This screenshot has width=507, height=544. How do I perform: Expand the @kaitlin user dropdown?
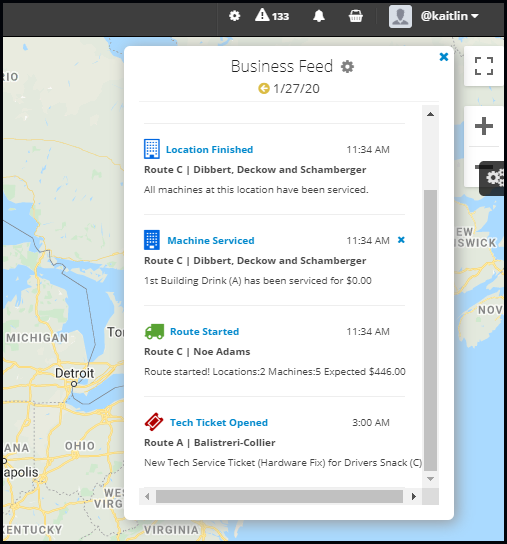pyautogui.click(x=450, y=16)
